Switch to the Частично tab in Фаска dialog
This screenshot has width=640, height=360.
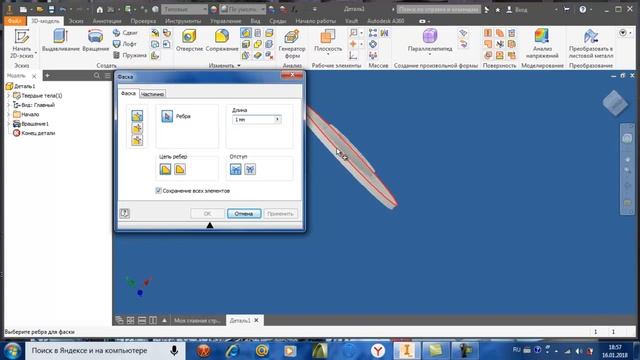point(152,94)
